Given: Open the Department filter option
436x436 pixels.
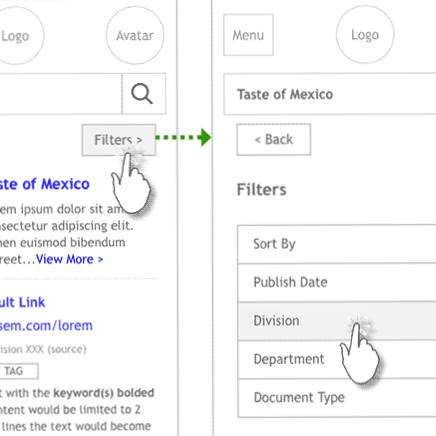Looking at the screenshot, I should click(x=337, y=359).
